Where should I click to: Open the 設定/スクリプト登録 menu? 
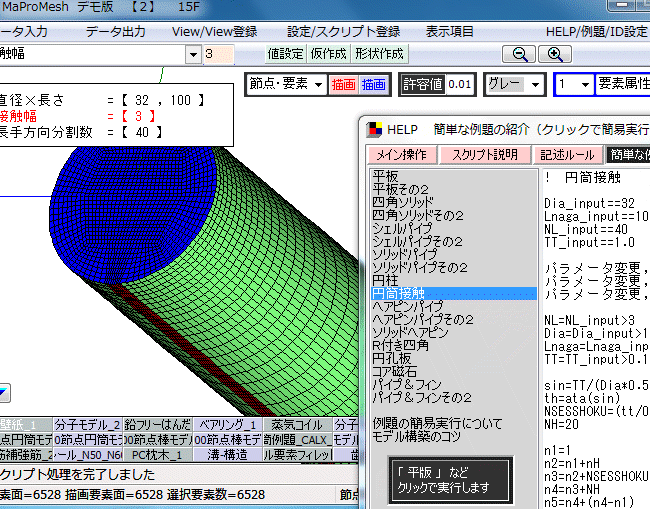pos(343,31)
